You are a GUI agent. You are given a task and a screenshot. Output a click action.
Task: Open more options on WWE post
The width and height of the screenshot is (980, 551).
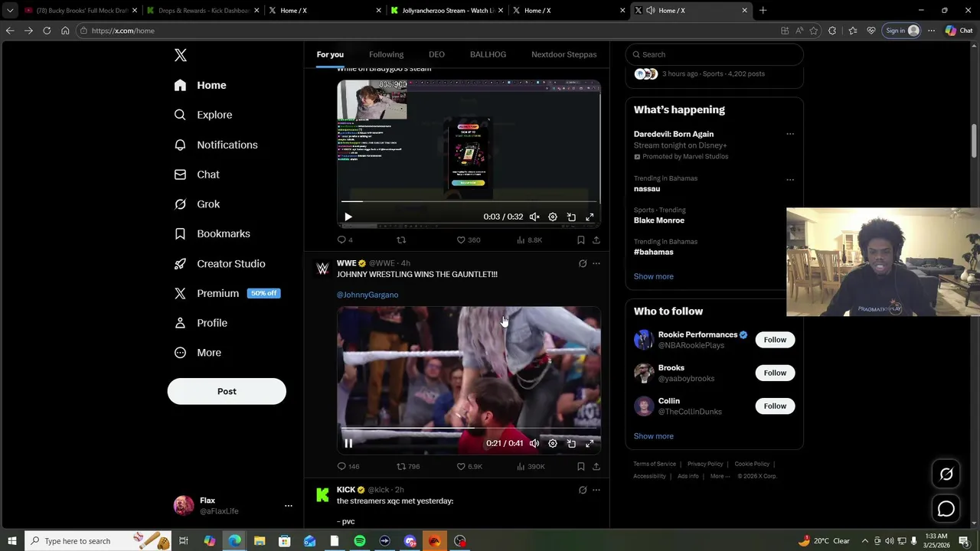(596, 264)
